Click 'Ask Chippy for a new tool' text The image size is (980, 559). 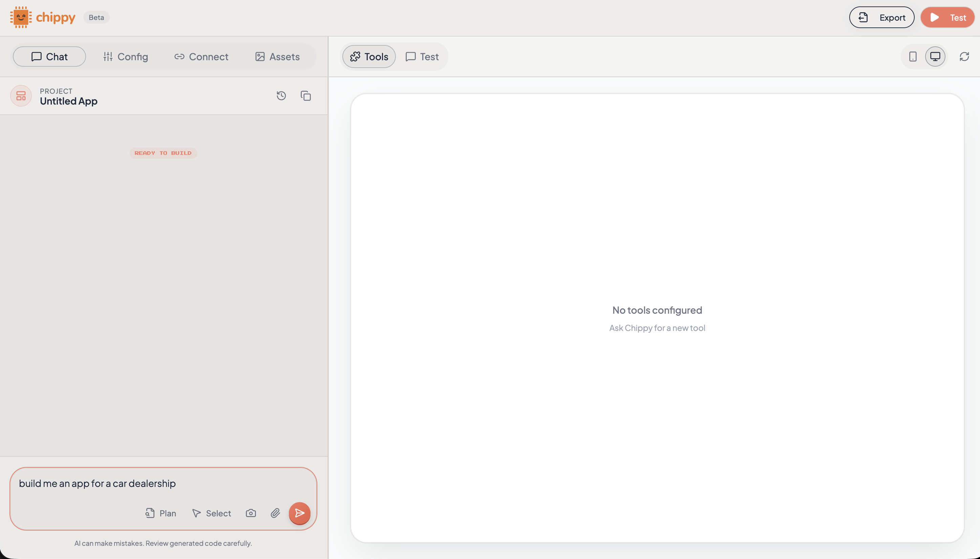[x=657, y=328]
